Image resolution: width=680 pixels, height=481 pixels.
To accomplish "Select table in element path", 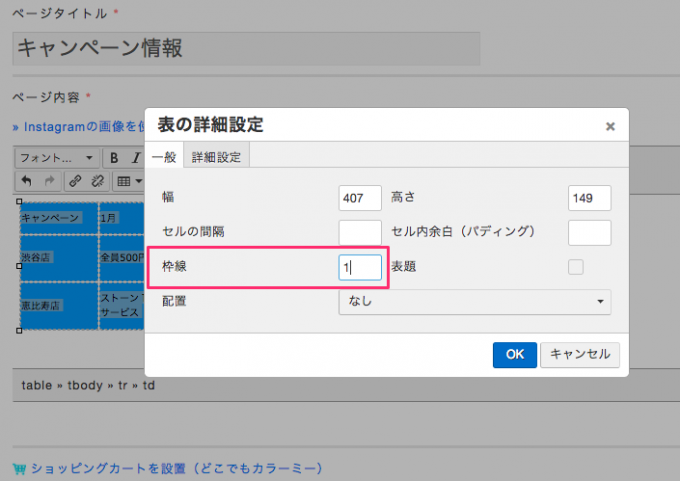I will pos(37,385).
